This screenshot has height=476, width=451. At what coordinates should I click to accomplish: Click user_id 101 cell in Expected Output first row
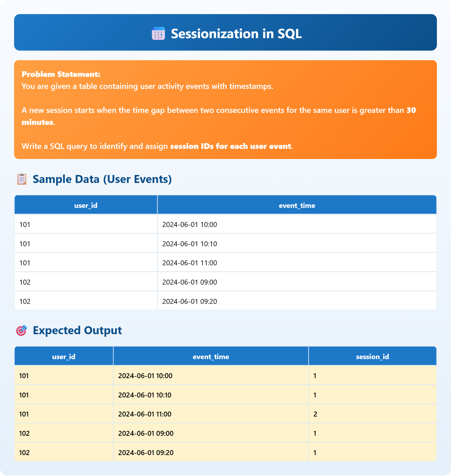(x=24, y=376)
